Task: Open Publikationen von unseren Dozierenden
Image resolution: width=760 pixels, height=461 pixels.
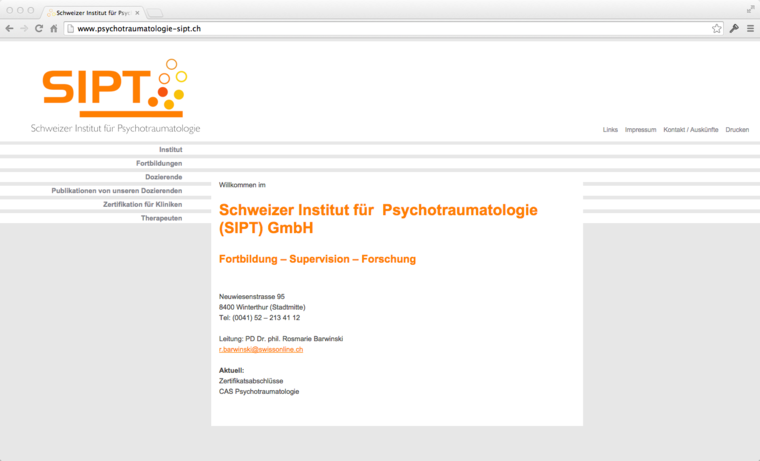Action: coord(117,191)
